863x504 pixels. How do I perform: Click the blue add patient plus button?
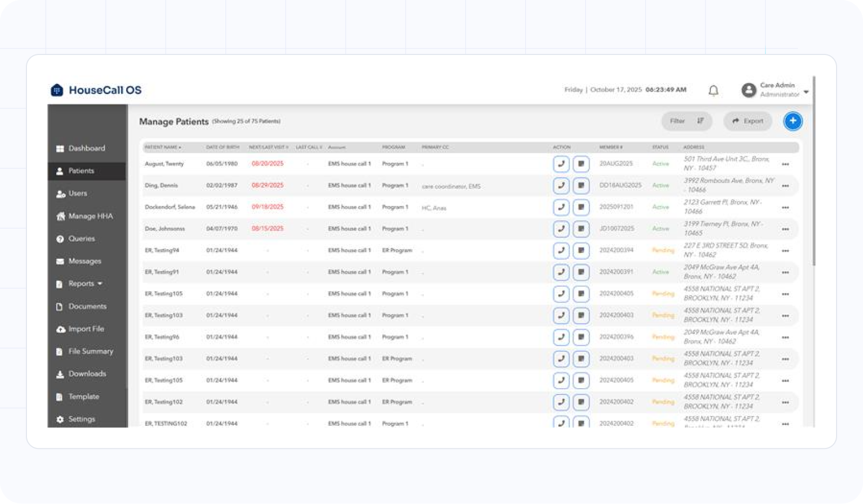(x=792, y=121)
